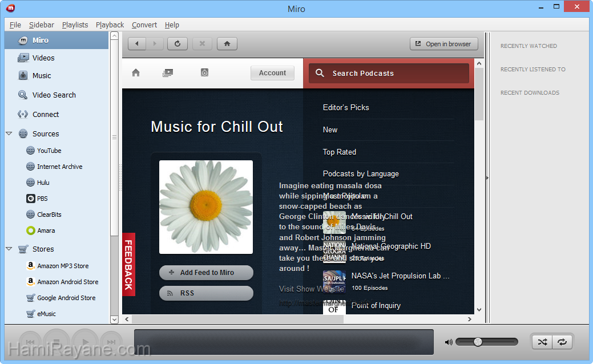Open the Sidebar menu
593x364 pixels.
tap(42, 25)
